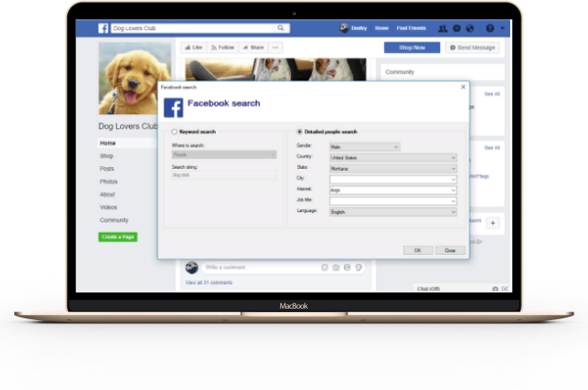Select Photos in the page sidebar
The image size is (588, 390).
109,181
